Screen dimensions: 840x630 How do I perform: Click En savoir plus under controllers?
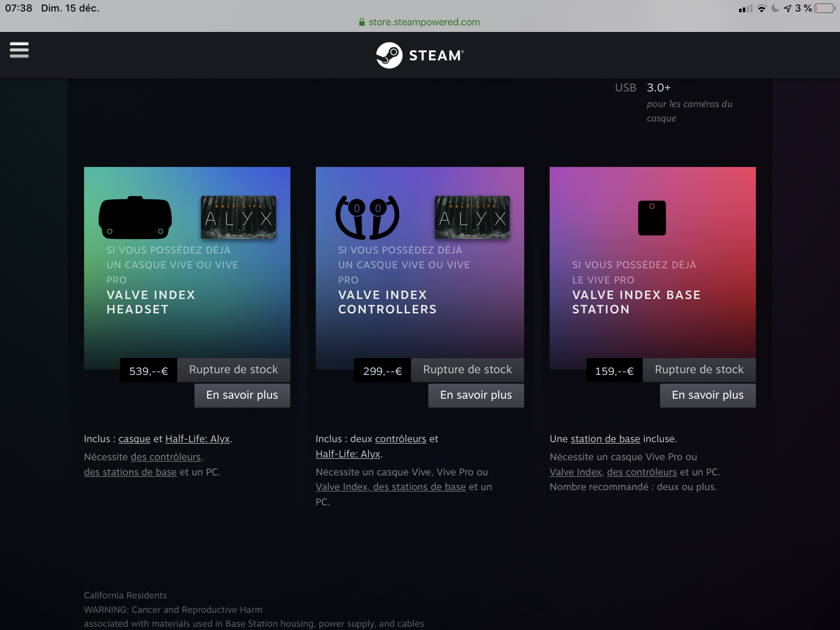[x=476, y=395]
